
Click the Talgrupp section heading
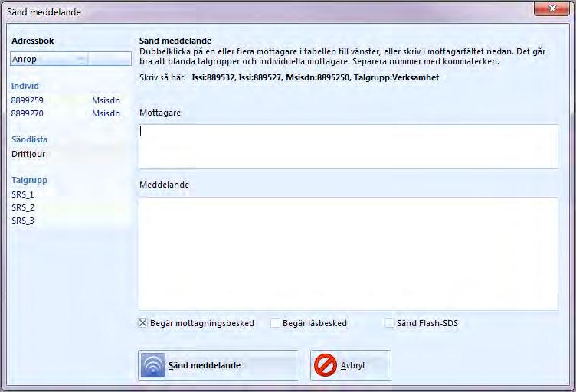[x=29, y=180]
